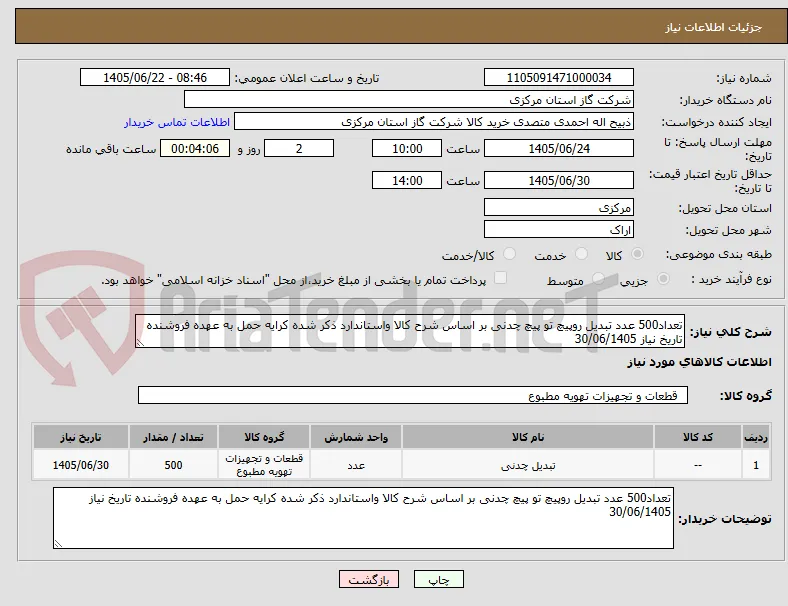Click the نام دستگاه خریدار field

coord(409,99)
